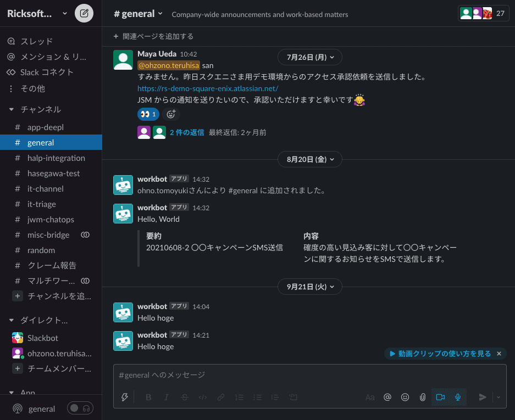The width and height of the screenshot is (515, 420).
Task: Click チームメンバー to add teammates
Action: 51,368
